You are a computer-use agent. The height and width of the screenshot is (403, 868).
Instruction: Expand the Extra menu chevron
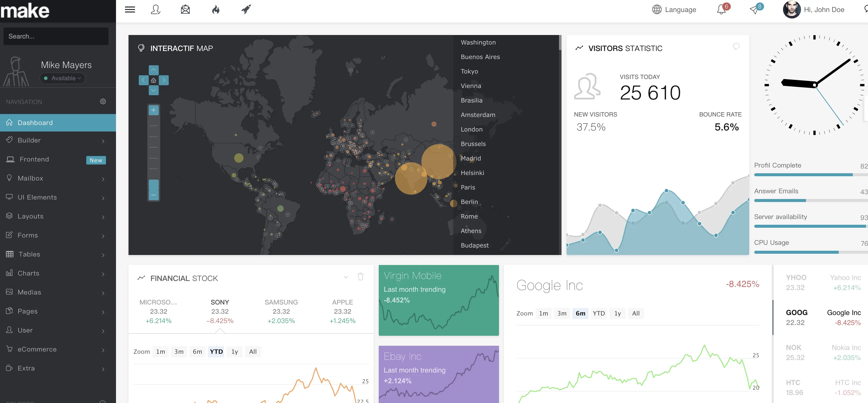[x=103, y=369]
